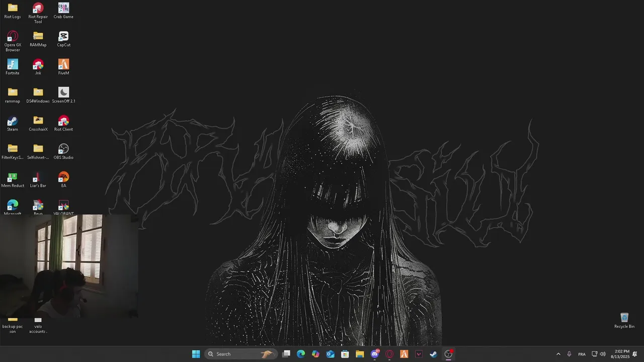Open Steam from the taskbar
Screen dimensions: 644x362
point(434,354)
